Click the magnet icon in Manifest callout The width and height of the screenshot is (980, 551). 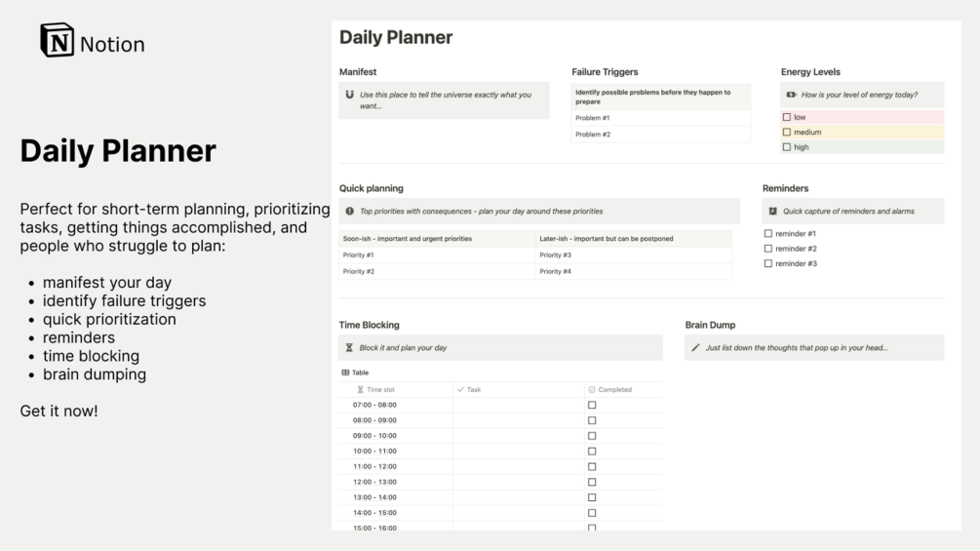350,95
